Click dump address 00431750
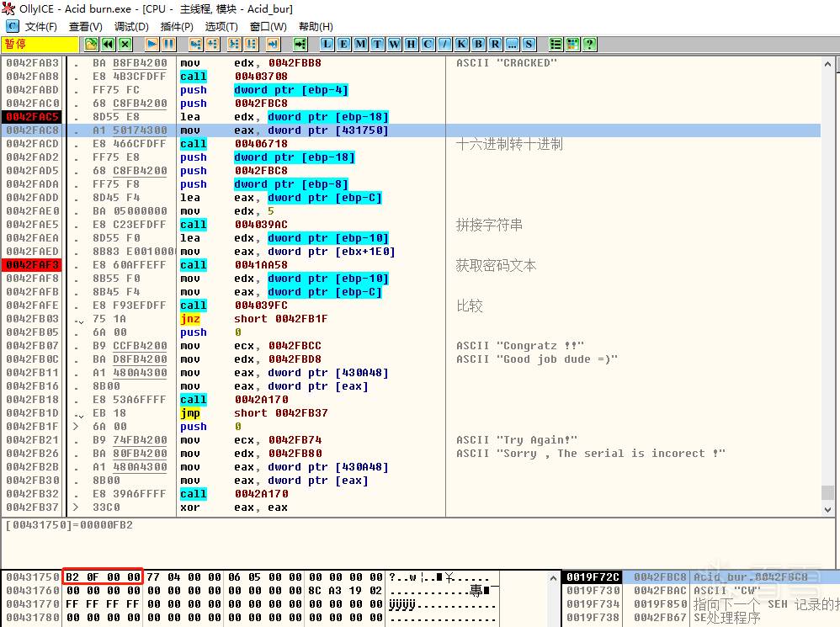The height and width of the screenshot is (627, 840). coord(33,577)
